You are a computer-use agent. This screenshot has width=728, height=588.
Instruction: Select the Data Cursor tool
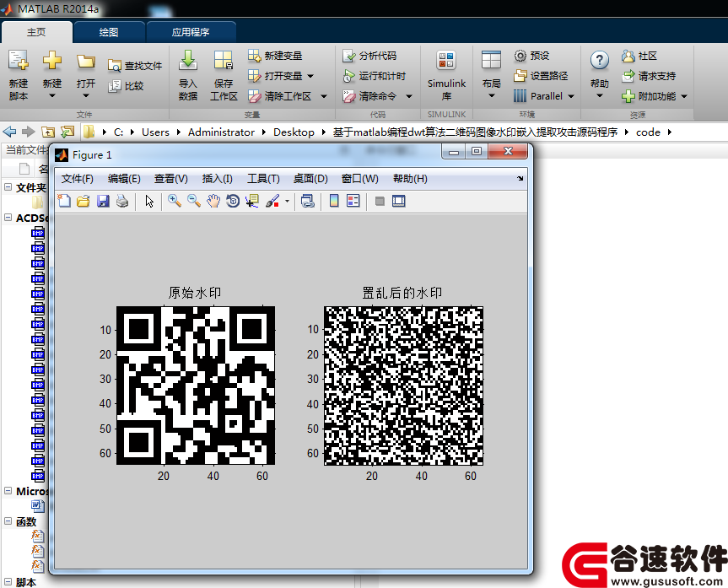252,201
